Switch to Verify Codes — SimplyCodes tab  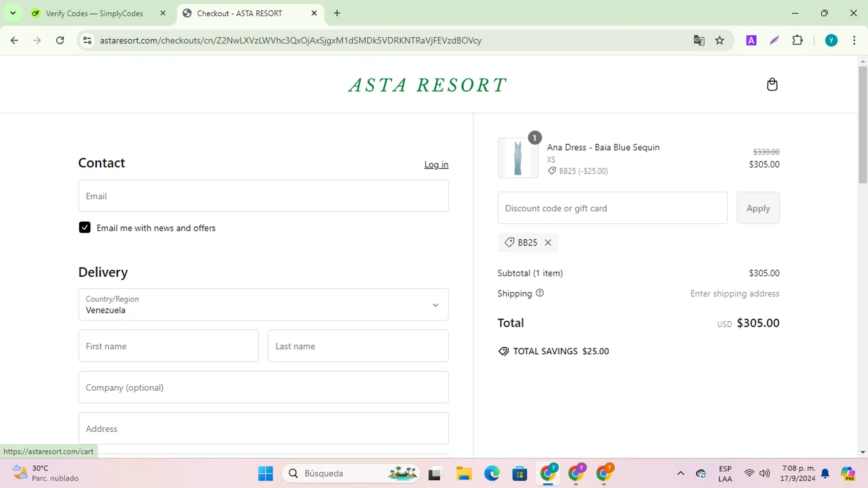(95, 13)
